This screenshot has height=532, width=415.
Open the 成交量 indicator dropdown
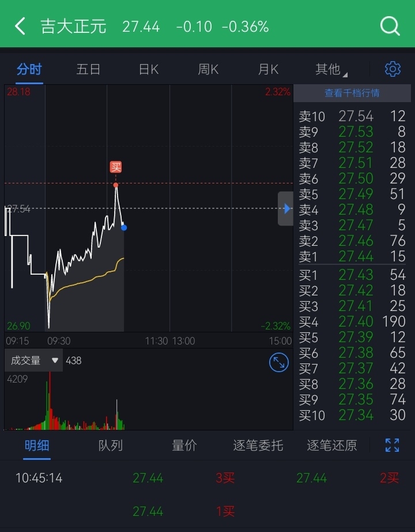tap(33, 360)
